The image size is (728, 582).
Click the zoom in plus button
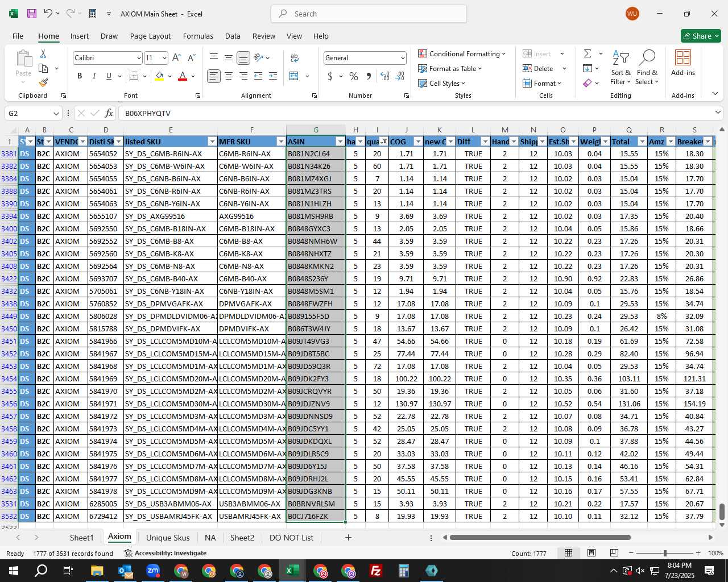(x=698, y=553)
